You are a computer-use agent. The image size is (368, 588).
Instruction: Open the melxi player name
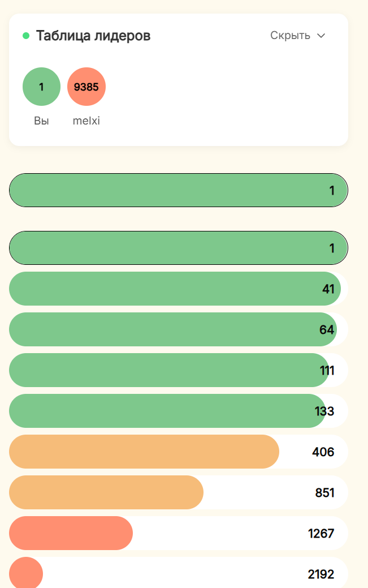[x=86, y=121]
